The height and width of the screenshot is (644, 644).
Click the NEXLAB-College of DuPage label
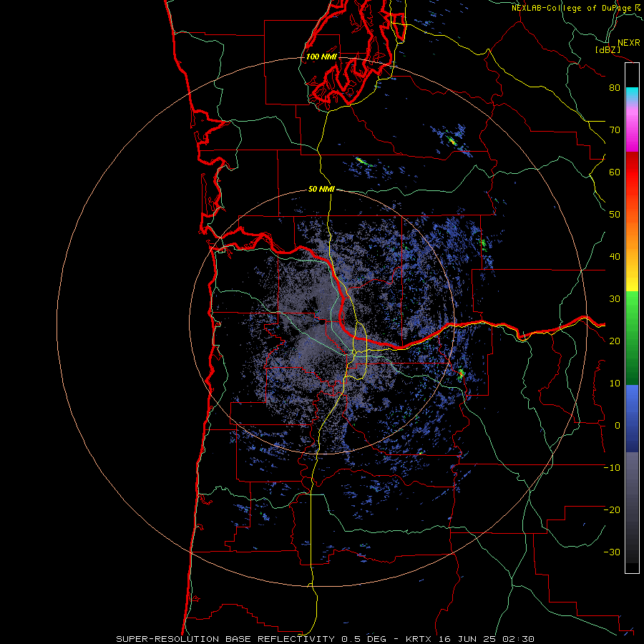[575, 8]
